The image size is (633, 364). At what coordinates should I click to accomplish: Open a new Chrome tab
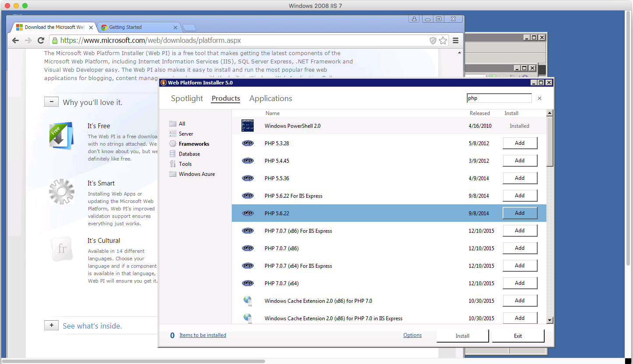pyautogui.click(x=189, y=28)
